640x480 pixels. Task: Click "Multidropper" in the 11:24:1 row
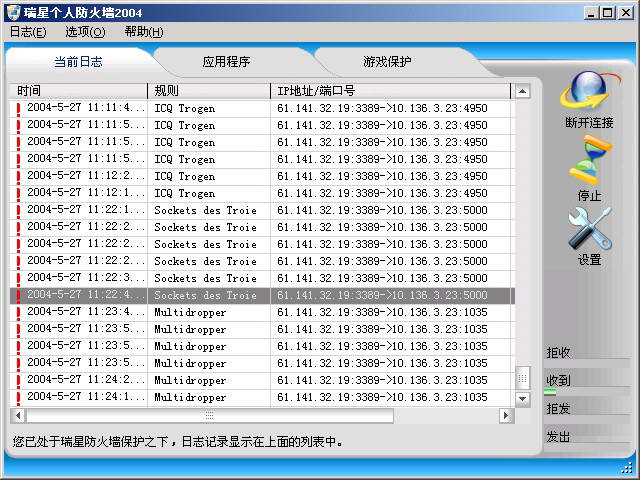pos(190,398)
